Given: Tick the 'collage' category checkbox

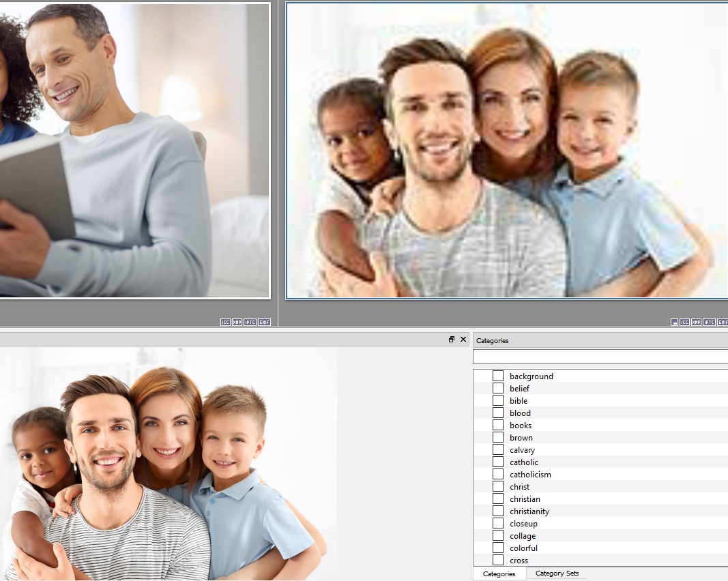Looking at the screenshot, I should click(498, 536).
